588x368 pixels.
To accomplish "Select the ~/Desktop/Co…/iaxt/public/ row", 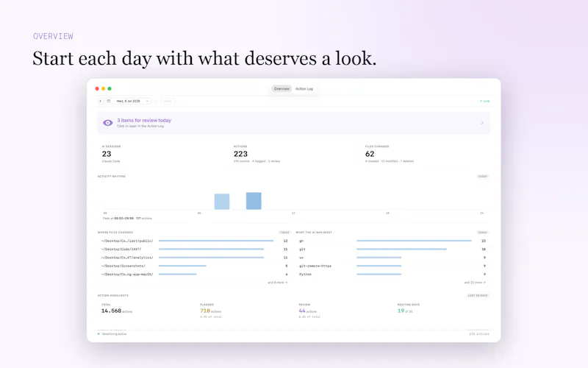I will pos(194,241).
